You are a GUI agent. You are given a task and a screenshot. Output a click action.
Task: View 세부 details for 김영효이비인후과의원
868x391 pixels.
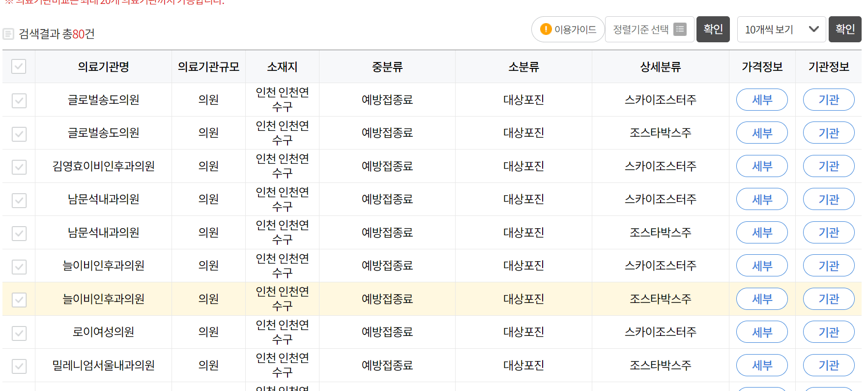(762, 166)
